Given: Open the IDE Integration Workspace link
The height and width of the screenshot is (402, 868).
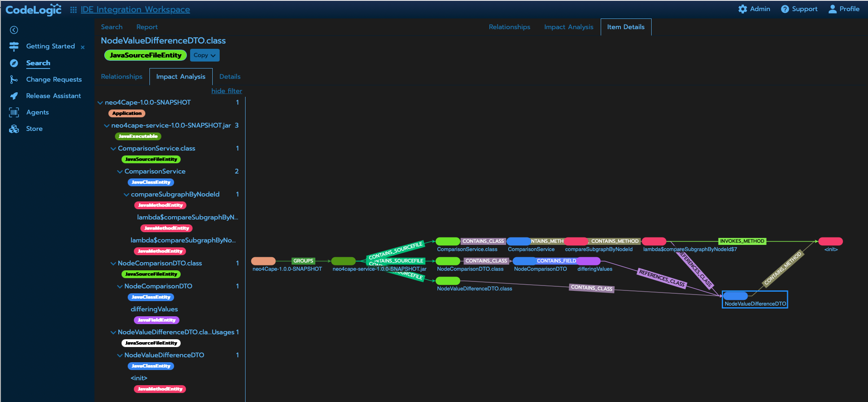Looking at the screenshot, I should 135,9.
